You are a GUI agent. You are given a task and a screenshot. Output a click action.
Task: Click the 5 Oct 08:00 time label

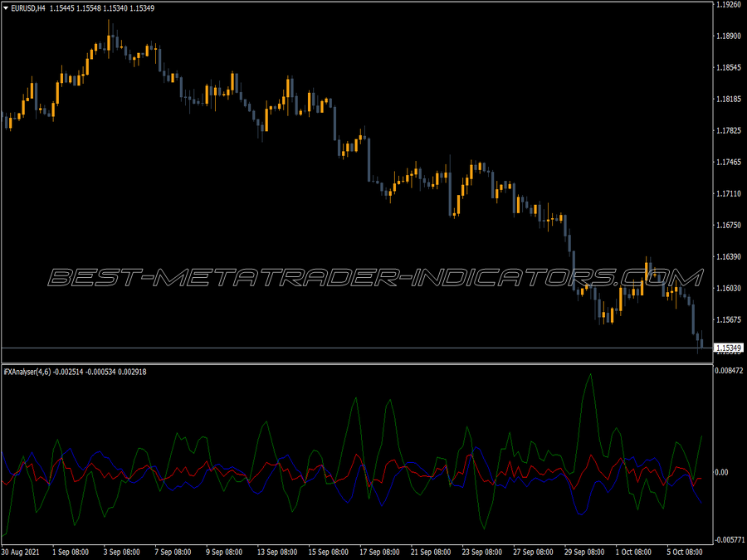(685, 553)
